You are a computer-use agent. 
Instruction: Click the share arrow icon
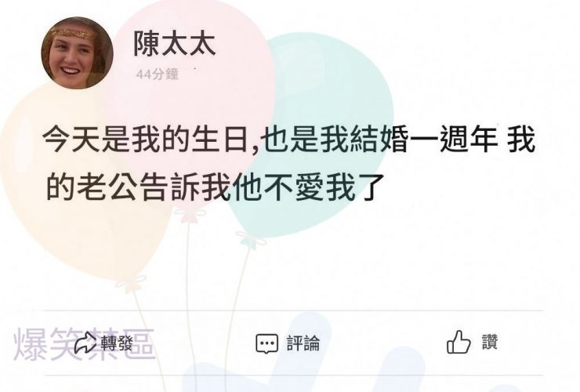coord(85,343)
